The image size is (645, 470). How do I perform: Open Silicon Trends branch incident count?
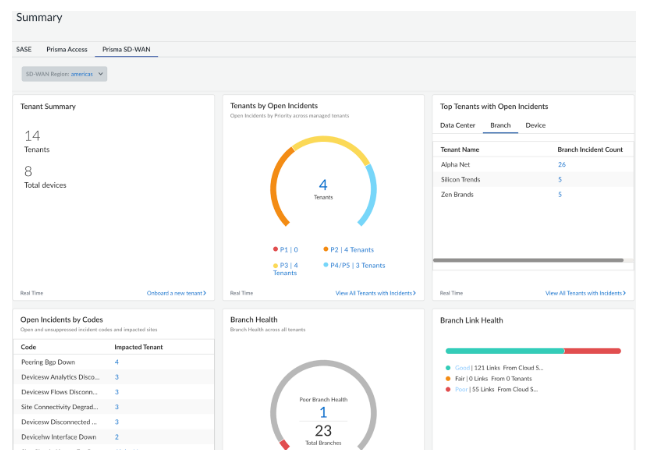[x=560, y=179]
